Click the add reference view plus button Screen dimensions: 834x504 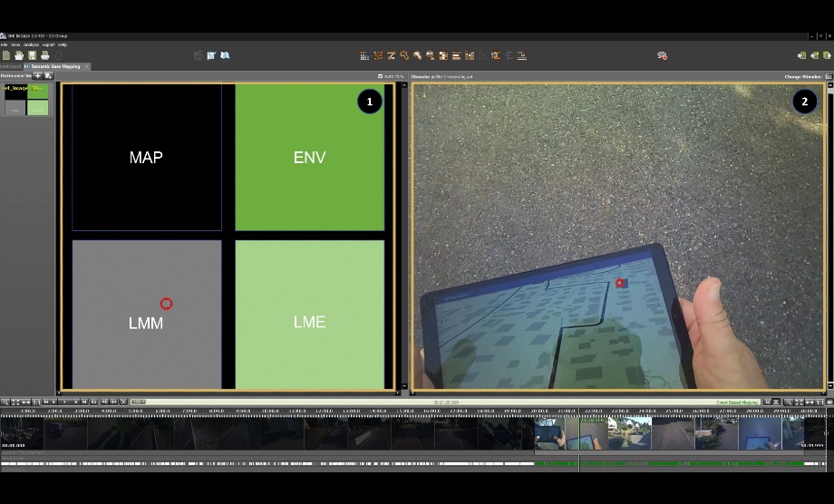(x=38, y=76)
